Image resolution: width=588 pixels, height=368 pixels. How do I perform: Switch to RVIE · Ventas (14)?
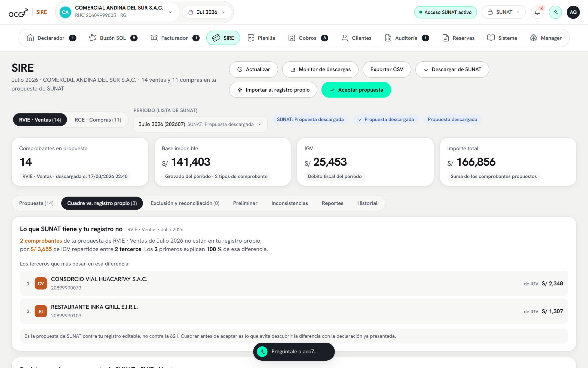40,120
